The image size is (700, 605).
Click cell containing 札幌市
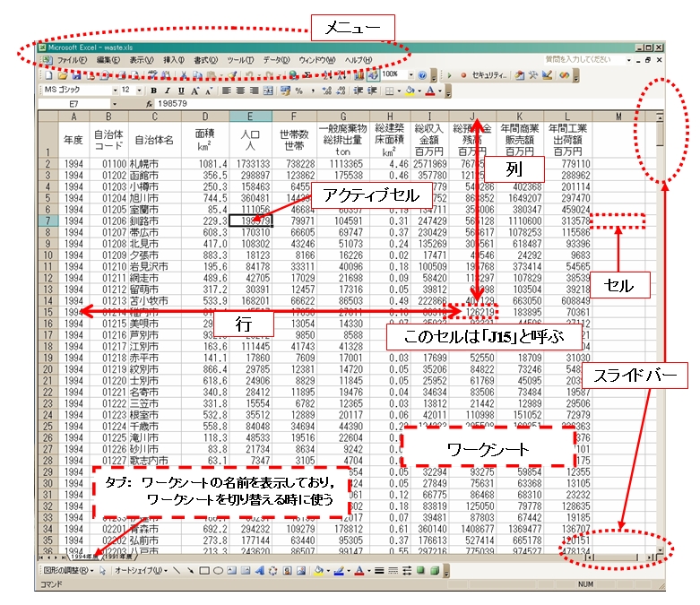(x=154, y=164)
